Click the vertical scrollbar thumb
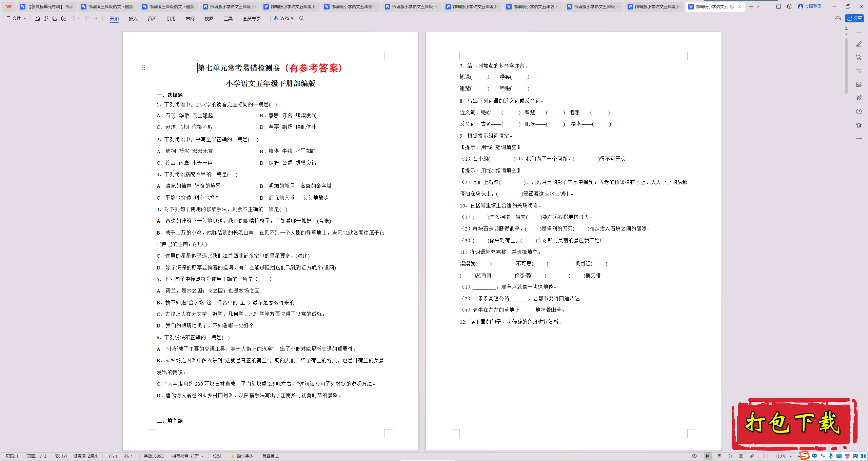Viewport: 868px width, 461px height. coord(846,66)
